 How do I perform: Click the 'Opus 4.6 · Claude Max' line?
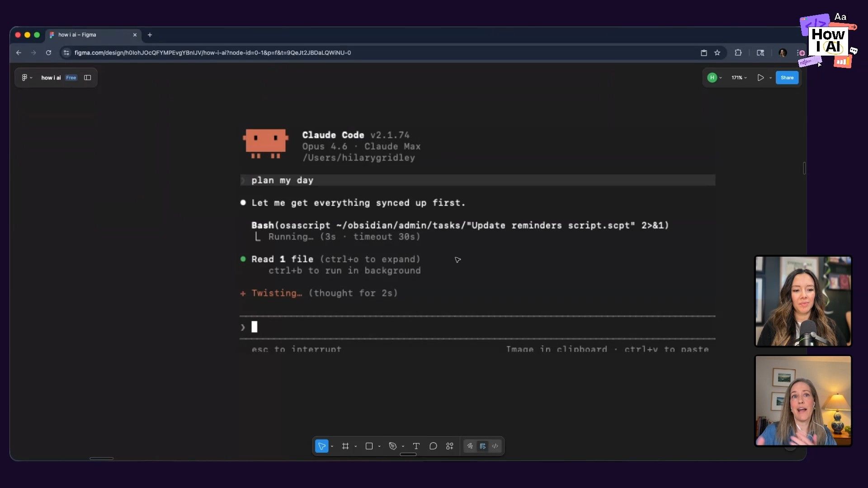click(361, 146)
